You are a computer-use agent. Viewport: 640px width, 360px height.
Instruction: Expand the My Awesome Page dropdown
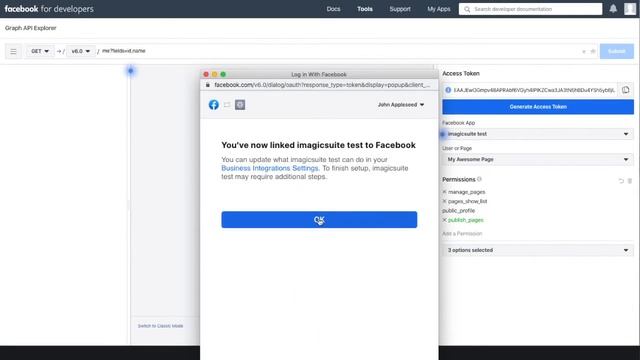pos(538,159)
